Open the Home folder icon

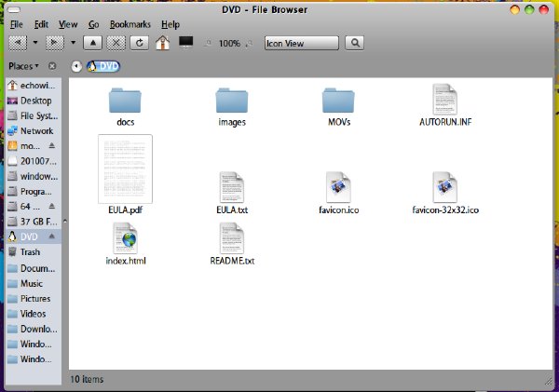[x=162, y=43]
